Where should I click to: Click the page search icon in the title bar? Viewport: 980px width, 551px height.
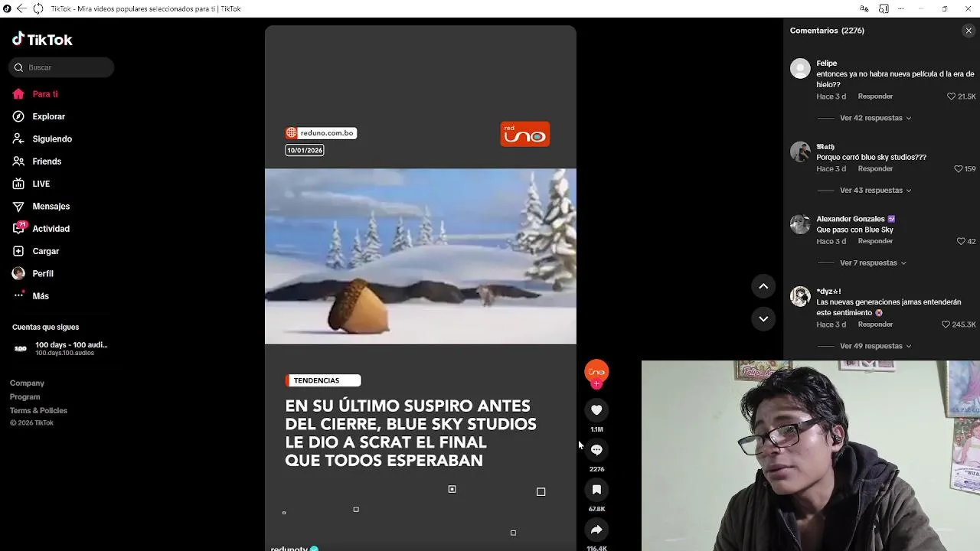click(884, 8)
